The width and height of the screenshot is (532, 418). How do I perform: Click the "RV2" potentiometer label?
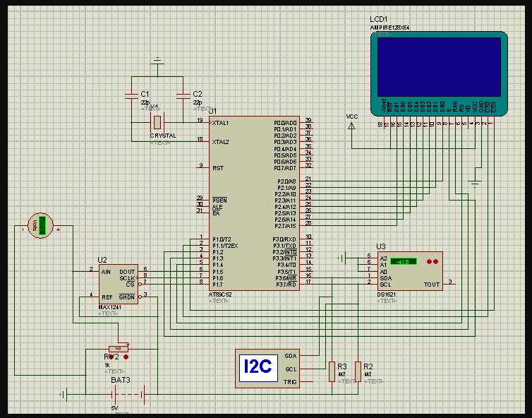(x=111, y=357)
